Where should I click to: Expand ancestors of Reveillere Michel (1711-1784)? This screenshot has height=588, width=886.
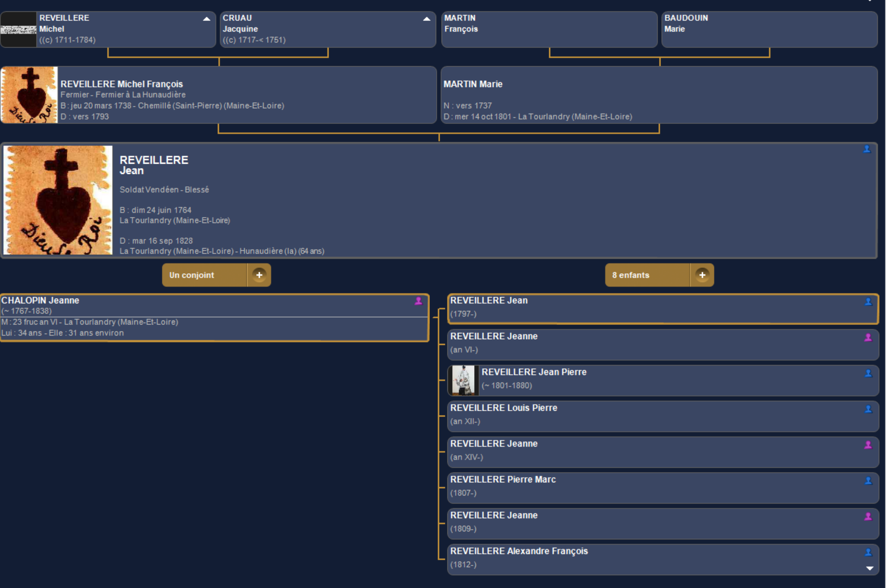click(207, 19)
